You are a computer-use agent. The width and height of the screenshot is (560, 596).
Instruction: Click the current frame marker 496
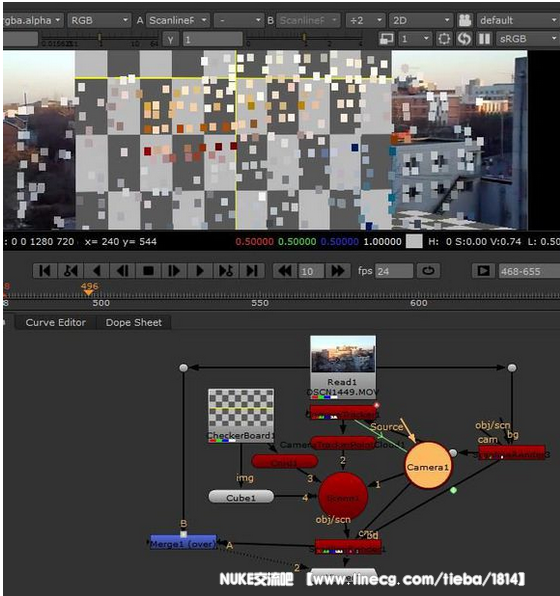pyautogui.click(x=89, y=288)
